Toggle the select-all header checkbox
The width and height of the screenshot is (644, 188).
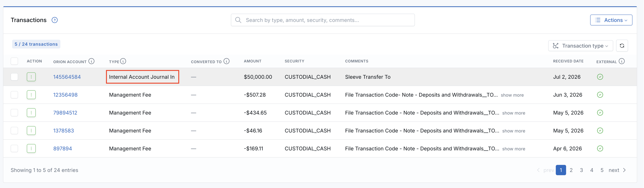click(14, 61)
